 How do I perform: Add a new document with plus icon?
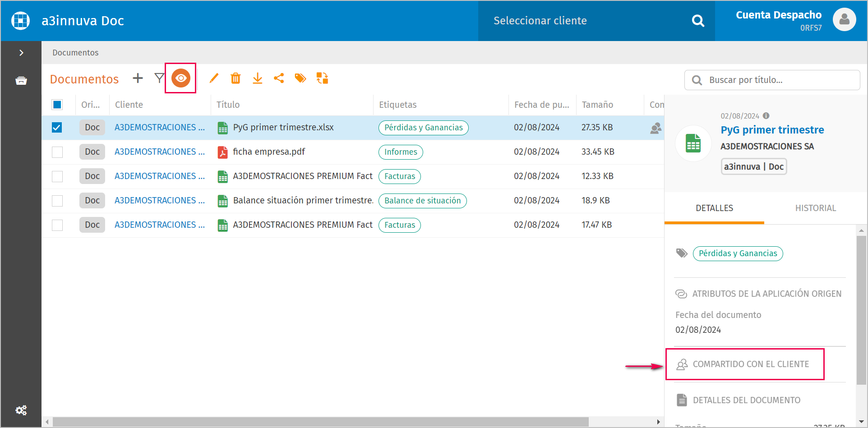point(138,78)
